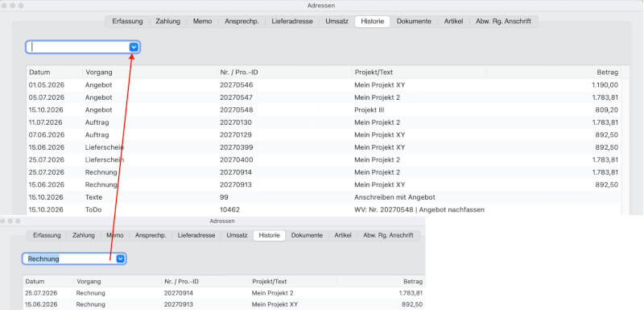Select Angebot row 20270546 in upper table
The image size is (644, 310).
click(324, 85)
